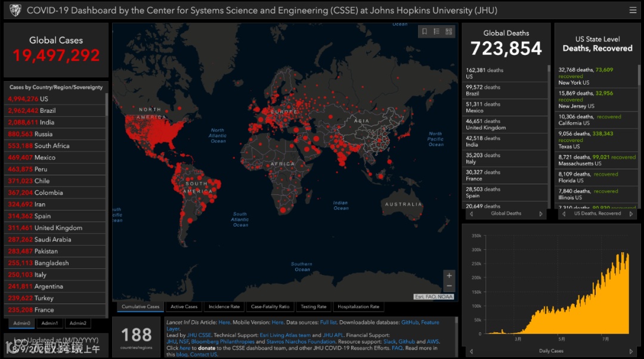Viewport: 644px width, 359px height.
Task: Open the basemap gallery grid icon
Action: [448, 31]
